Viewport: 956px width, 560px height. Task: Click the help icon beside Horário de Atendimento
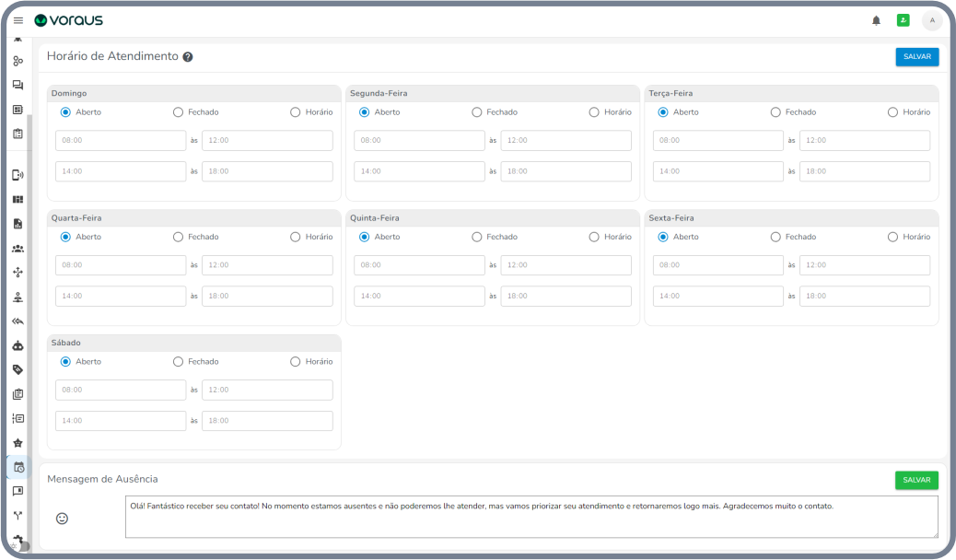pos(188,57)
